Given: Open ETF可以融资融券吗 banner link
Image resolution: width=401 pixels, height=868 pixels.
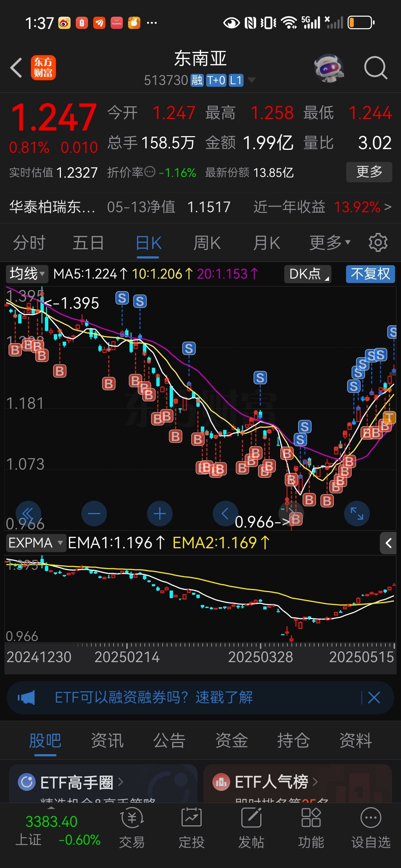Looking at the screenshot, I should coord(154,698).
